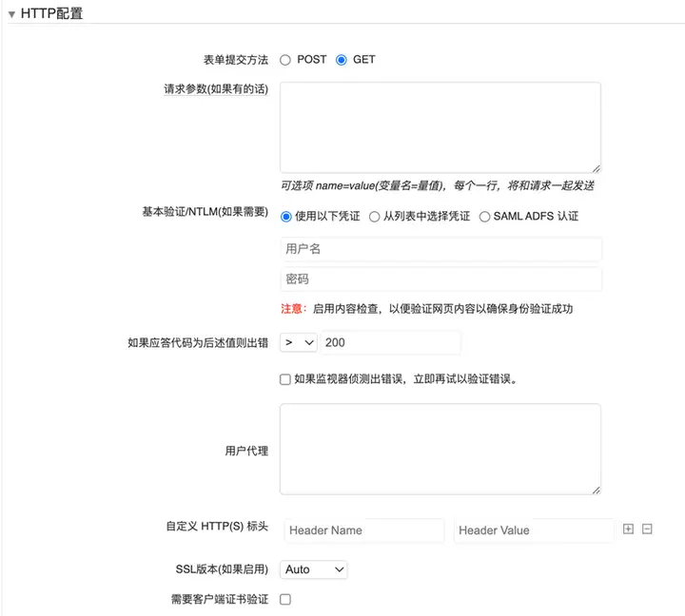Click the 请求参数 text area
This screenshot has height=616, width=685.
click(440, 127)
